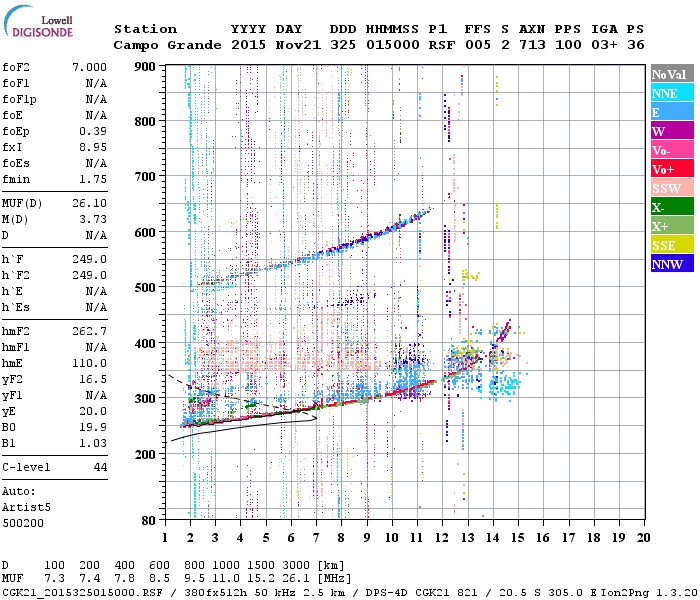
Task: Click the year 2015 in header
Action: point(248,45)
